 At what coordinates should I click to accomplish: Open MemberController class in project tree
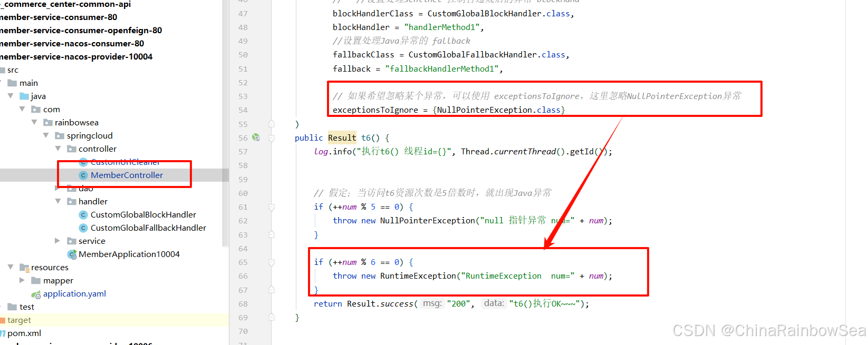(x=127, y=175)
